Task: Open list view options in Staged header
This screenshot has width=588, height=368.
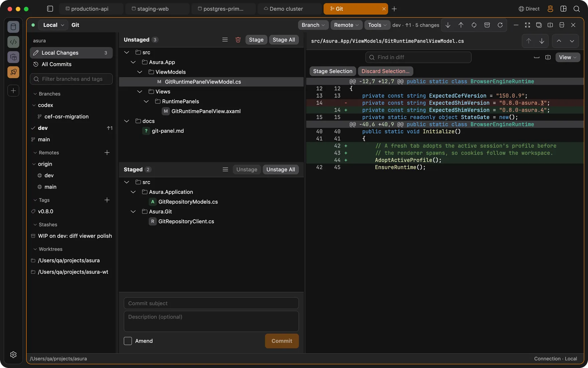Action: (225, 170)
